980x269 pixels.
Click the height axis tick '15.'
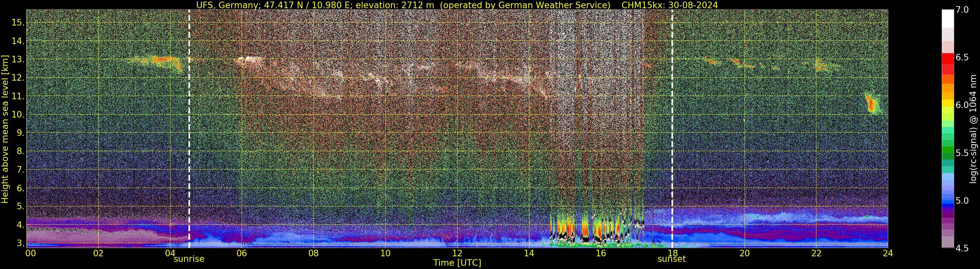point(18,23)
